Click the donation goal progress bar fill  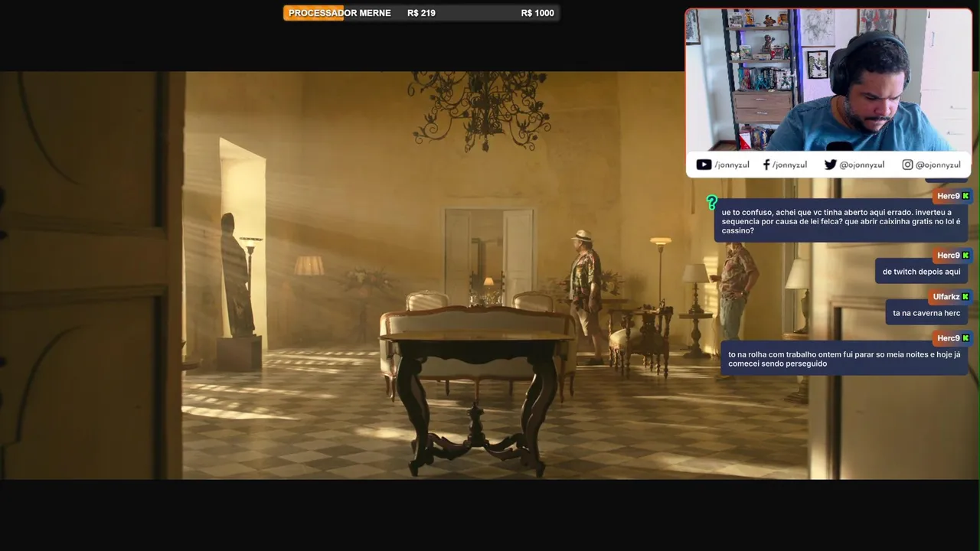pyautogui.click(x=314, y=13)
